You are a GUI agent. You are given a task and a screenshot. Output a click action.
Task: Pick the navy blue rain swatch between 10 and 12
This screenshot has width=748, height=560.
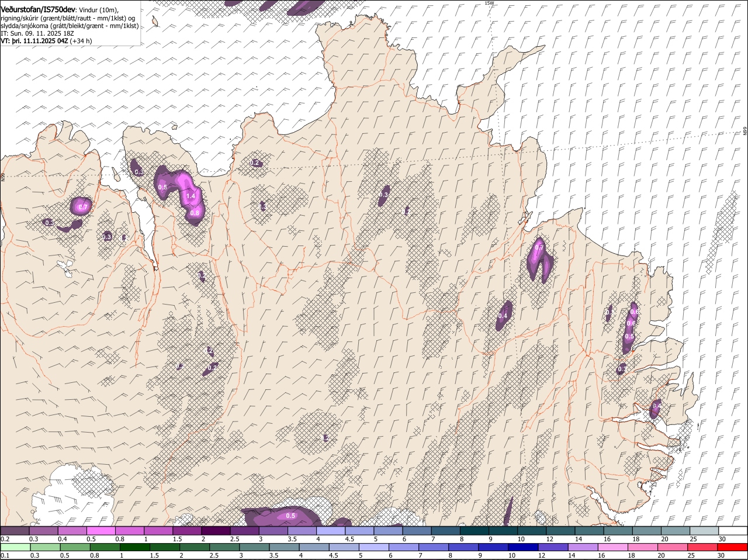click(x=523, y=547)
